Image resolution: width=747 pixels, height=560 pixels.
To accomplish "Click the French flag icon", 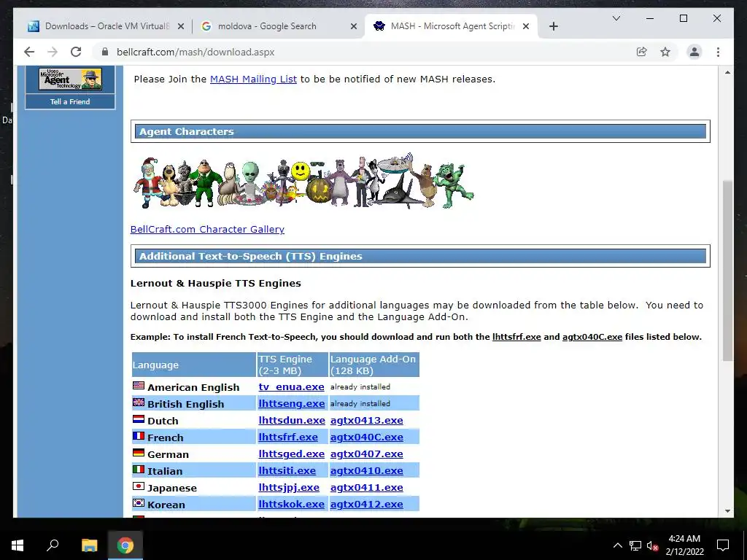I will 139,436.
